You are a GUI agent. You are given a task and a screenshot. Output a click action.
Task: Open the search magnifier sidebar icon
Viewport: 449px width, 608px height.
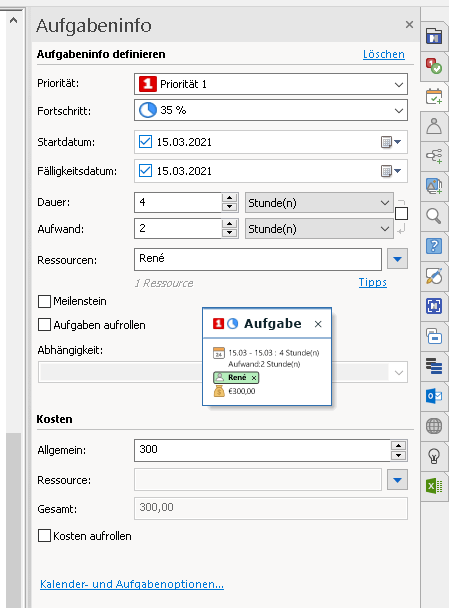coord(434,216)
